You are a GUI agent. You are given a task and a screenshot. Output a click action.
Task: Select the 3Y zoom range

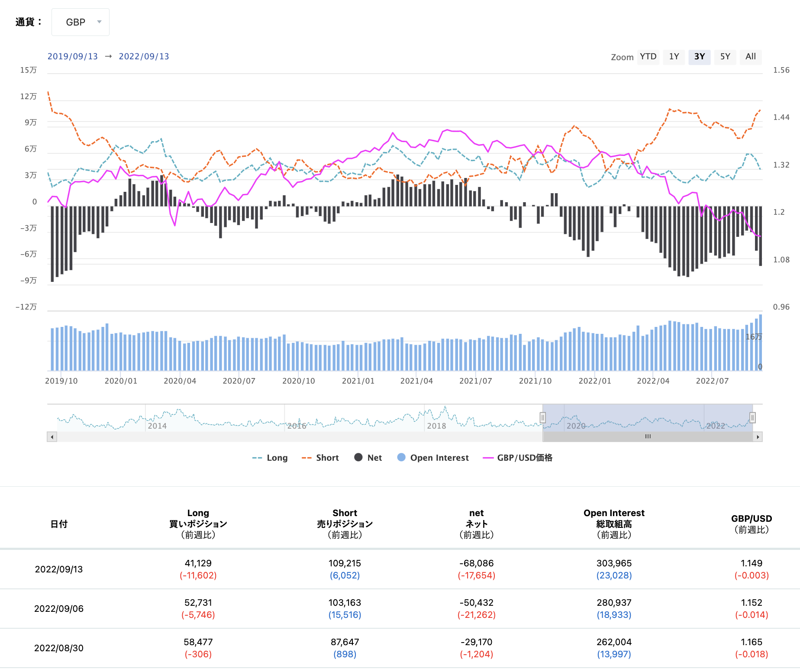pyautogui.click(x=700, y=57)
